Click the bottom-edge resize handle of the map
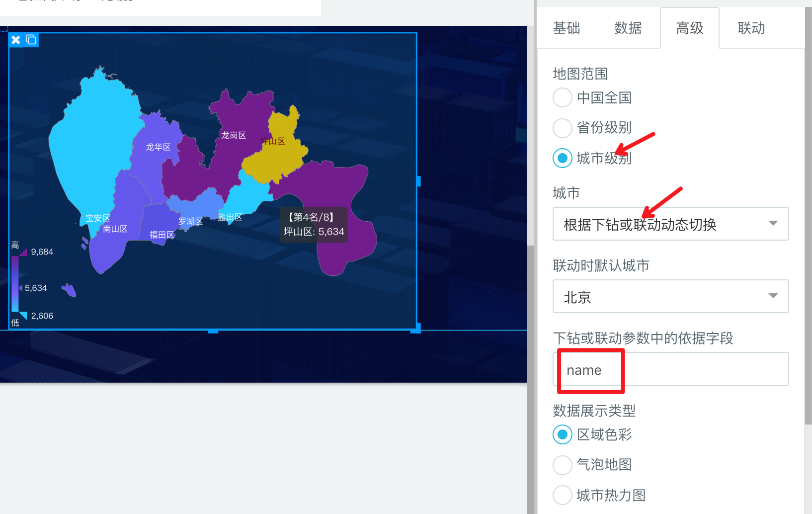The height and width of the screenshot is (514, 812). pos(213,331)
